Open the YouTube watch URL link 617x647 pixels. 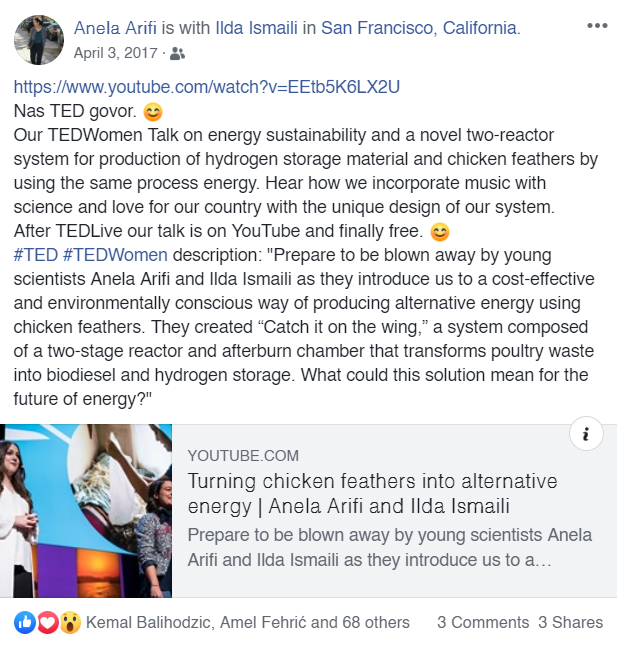(207, 87)
